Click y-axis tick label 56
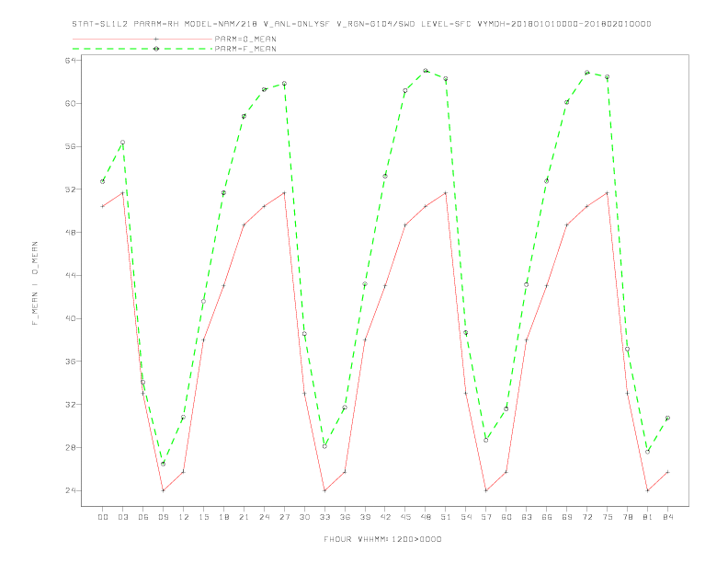 click(x=71, y=146)
